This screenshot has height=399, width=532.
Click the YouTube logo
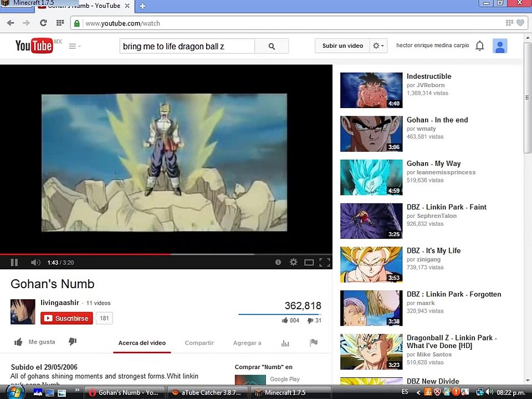pos(34,46)
